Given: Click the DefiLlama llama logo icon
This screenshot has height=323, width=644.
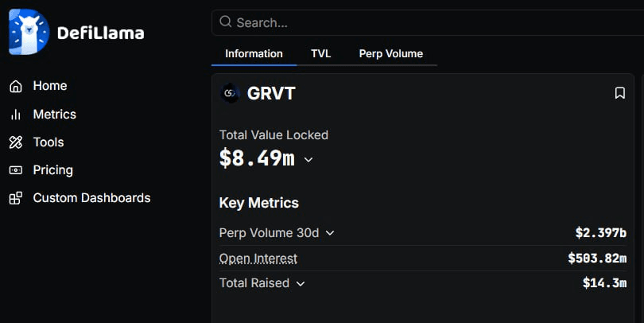Looking at the screenshot, I should pos(29,32).
